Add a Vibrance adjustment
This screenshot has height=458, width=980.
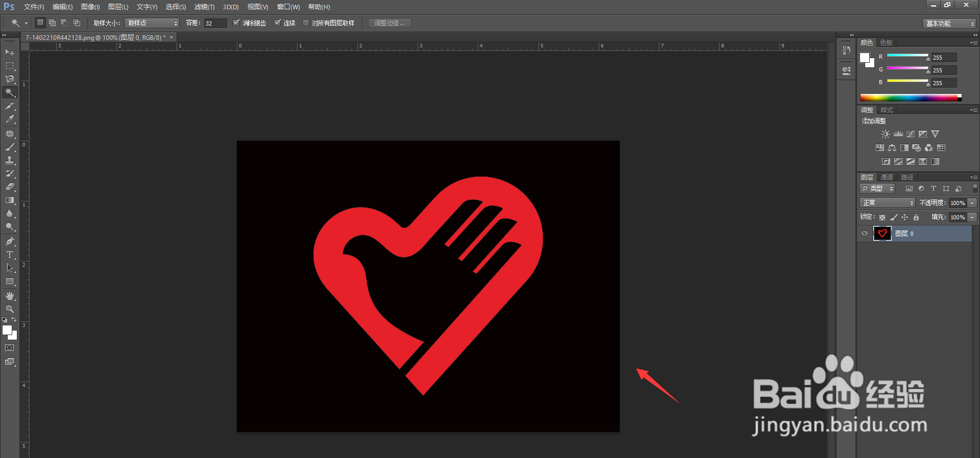click(x=935, y=134)
